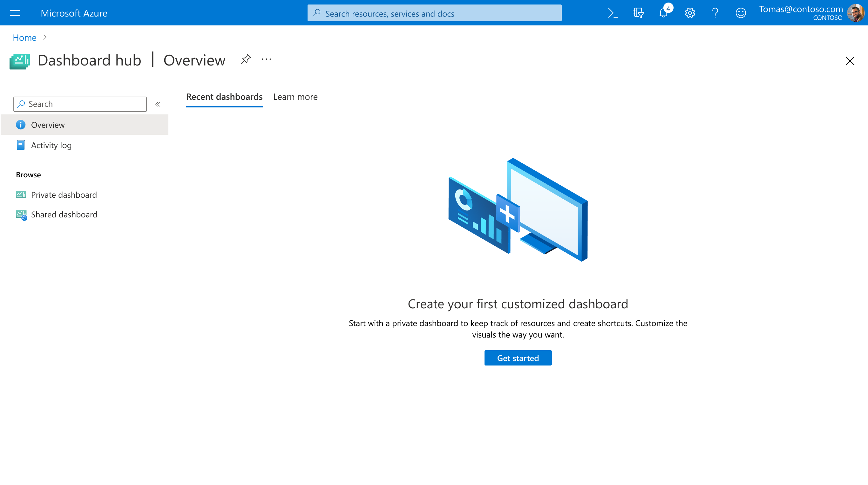This screenshot has width=868, height=485.
Task: Switch to the Learn more tab
Action: click(x=295, y=97)
